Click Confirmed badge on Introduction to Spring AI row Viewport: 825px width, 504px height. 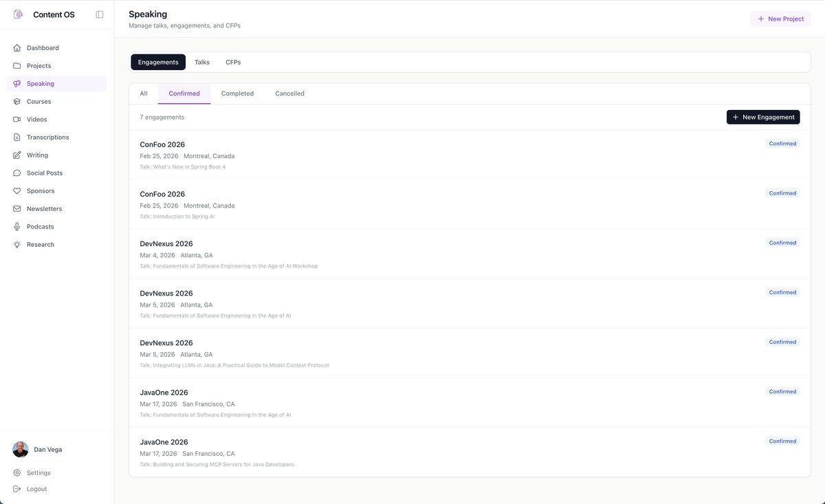point(782,193)
